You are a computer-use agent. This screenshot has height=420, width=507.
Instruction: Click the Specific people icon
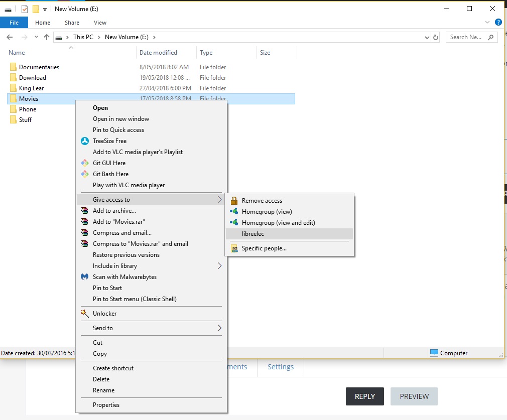[x=234, y=248]
